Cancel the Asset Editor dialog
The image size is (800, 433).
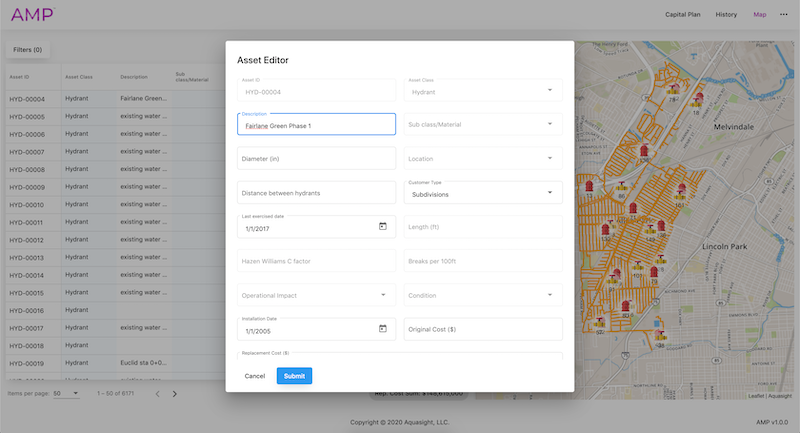[255, 376]
